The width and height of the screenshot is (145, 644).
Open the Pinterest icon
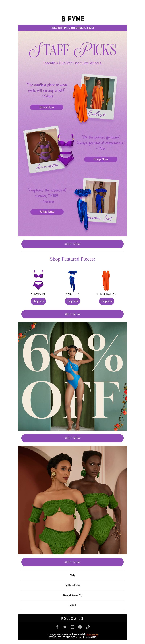[x=80, y=627]
